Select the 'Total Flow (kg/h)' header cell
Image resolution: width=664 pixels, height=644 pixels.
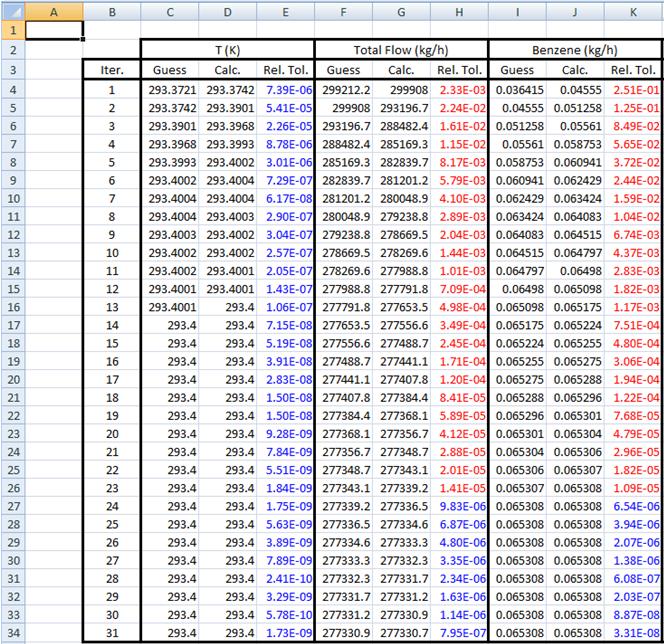tap(401, 50)
